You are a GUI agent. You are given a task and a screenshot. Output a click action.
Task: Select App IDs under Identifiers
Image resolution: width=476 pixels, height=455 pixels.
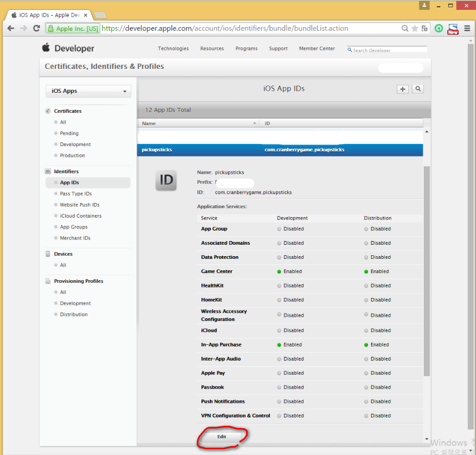click(x=88, y=183)
